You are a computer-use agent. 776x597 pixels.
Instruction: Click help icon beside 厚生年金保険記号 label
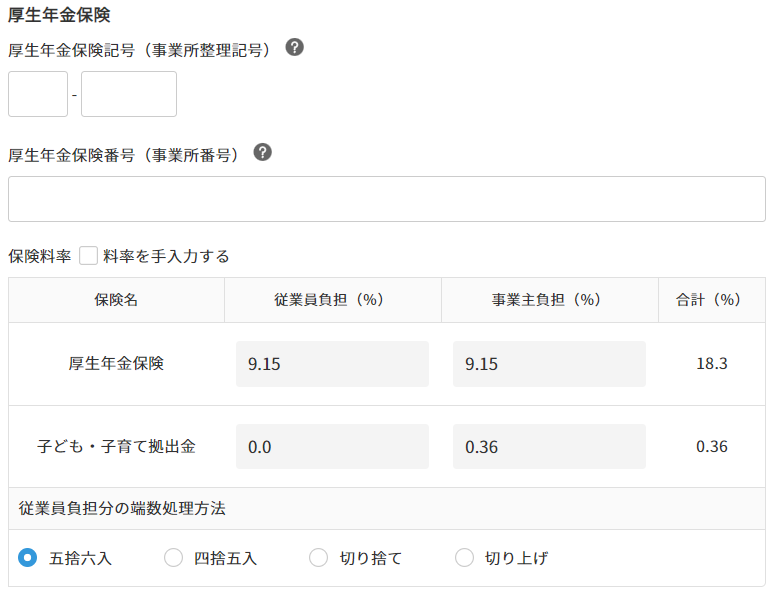(294, 48)
